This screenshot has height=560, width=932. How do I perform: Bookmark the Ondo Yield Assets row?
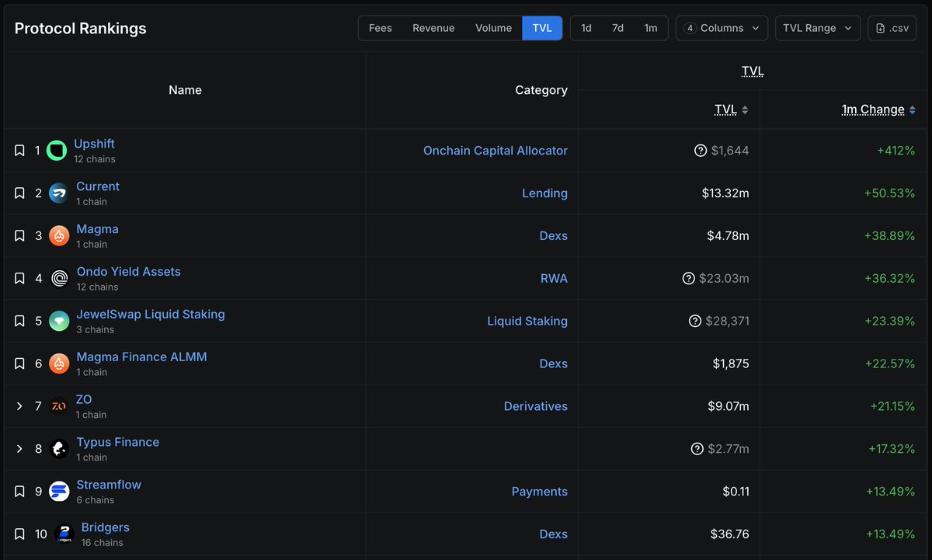[20, 278]
